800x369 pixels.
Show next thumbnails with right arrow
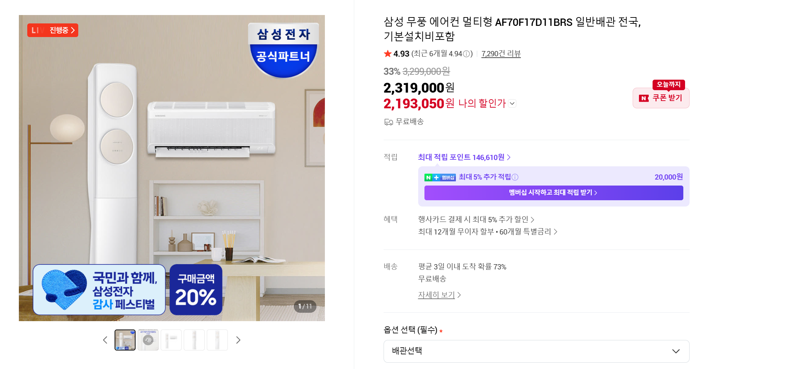point(238,340)
